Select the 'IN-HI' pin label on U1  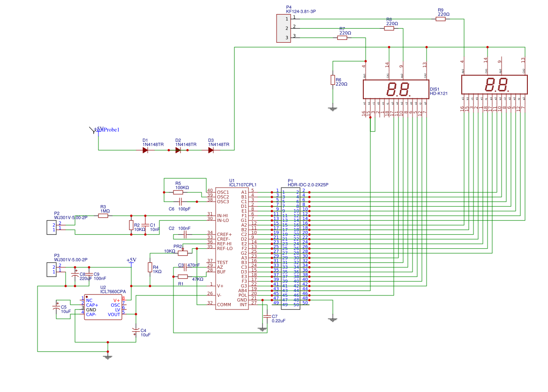pos(222,216)
